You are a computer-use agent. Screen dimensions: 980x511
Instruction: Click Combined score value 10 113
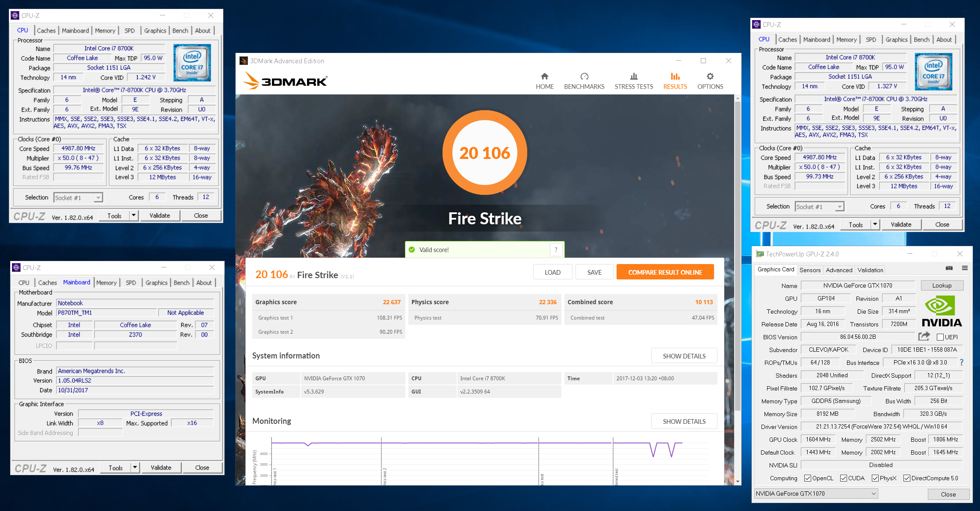(704, 302)
